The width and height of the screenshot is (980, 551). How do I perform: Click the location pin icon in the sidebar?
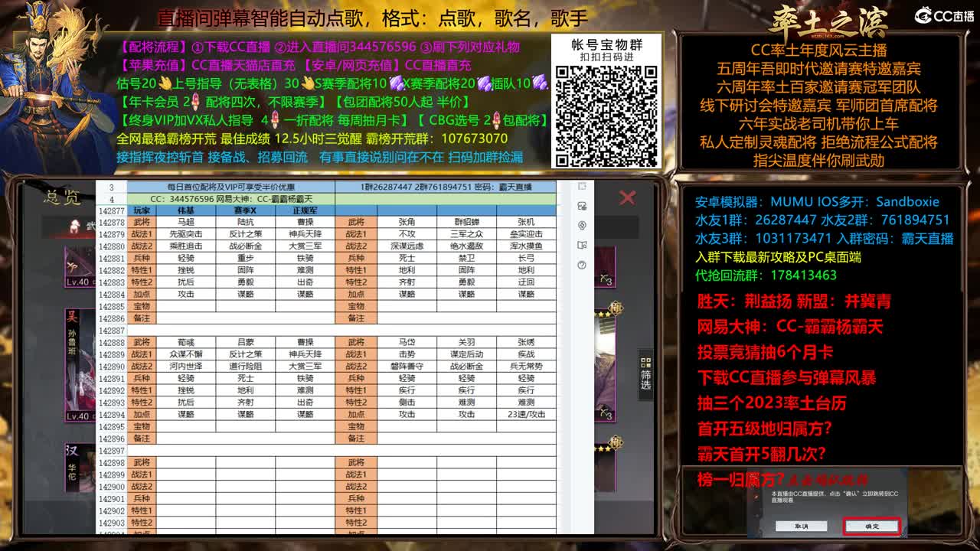tap(583, 225)
